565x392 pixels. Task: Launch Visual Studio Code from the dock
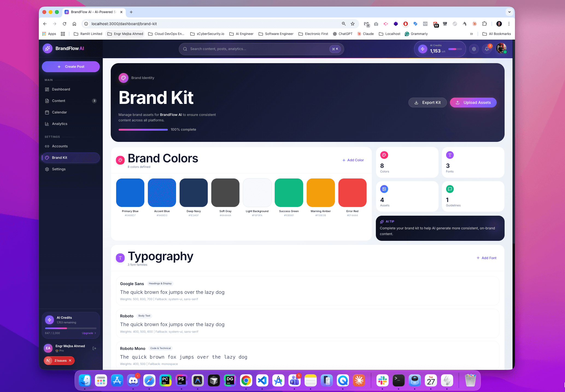point(262,380)
